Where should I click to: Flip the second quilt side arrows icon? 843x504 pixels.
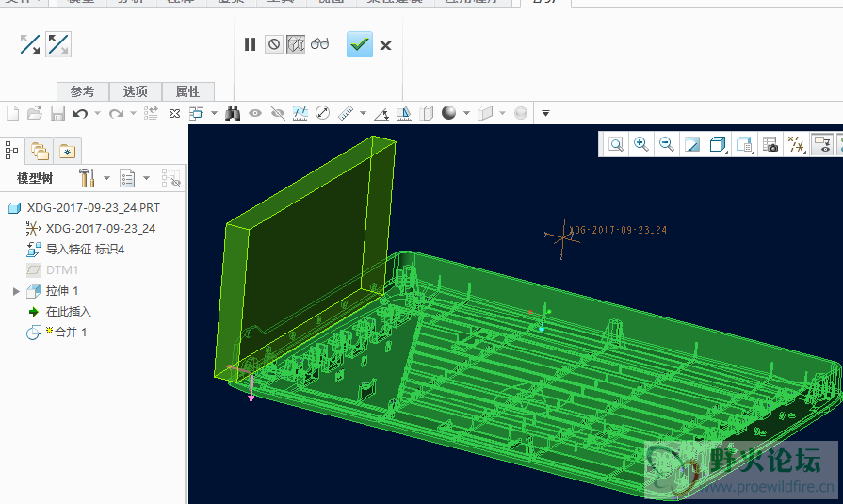tap(58, 44)
